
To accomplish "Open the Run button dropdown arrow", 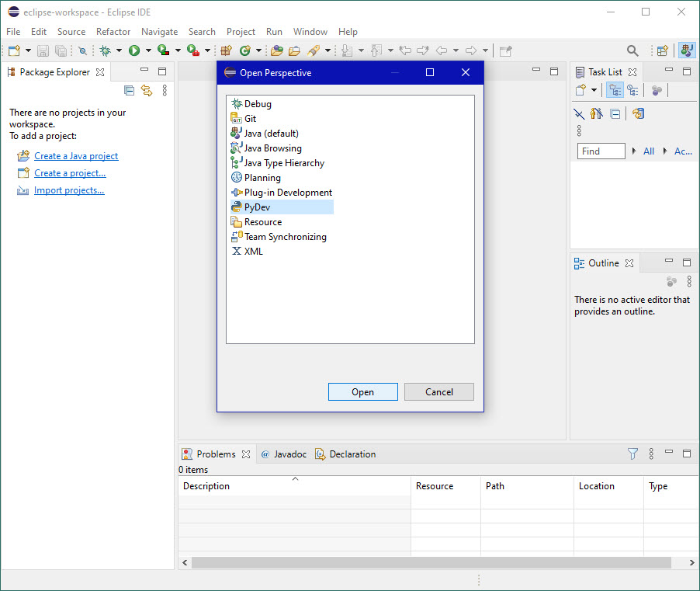I will 147,50.
